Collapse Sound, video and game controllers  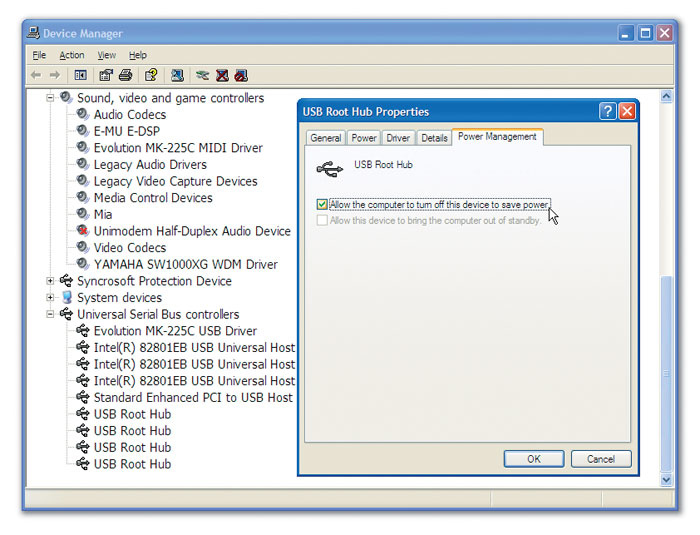tap(51, 98)
